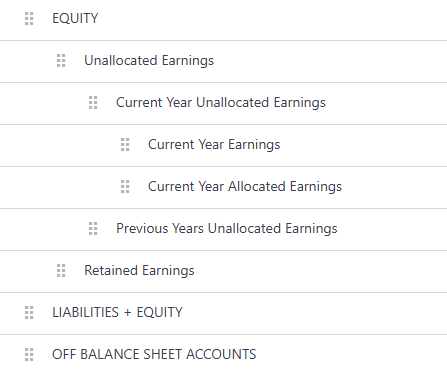Click drag handle of Current Year Unallocated Earnings
The image size is (447, 373).
click(93, 103)
